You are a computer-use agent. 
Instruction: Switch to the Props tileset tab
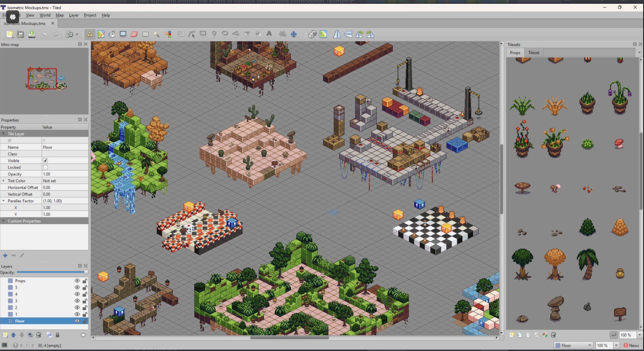click(x=515, y=53)
